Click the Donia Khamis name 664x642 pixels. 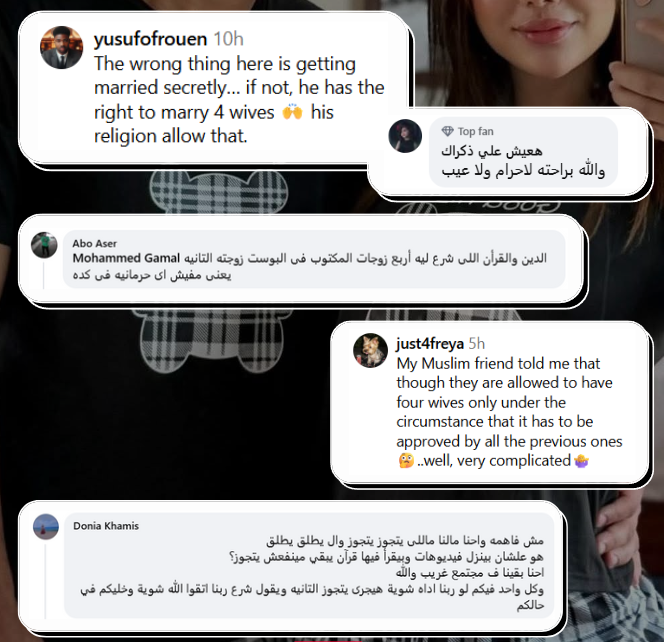click(x=106, y=526)
